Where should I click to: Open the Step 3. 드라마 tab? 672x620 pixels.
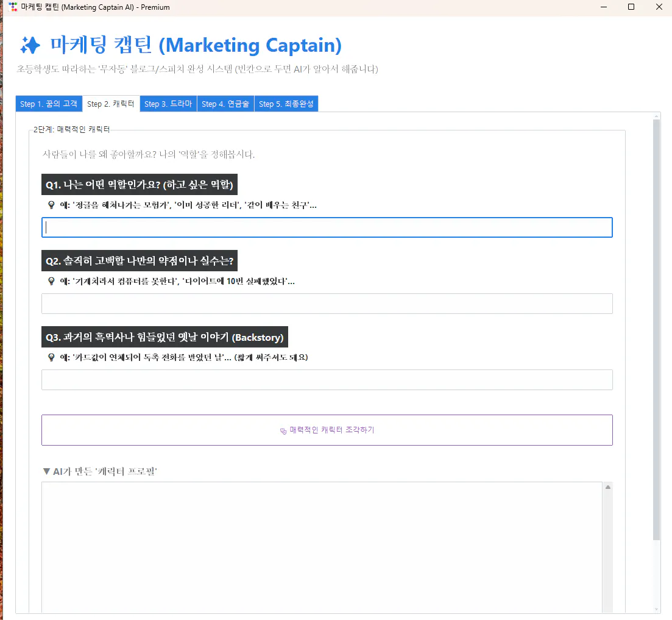tap(168, 103)
